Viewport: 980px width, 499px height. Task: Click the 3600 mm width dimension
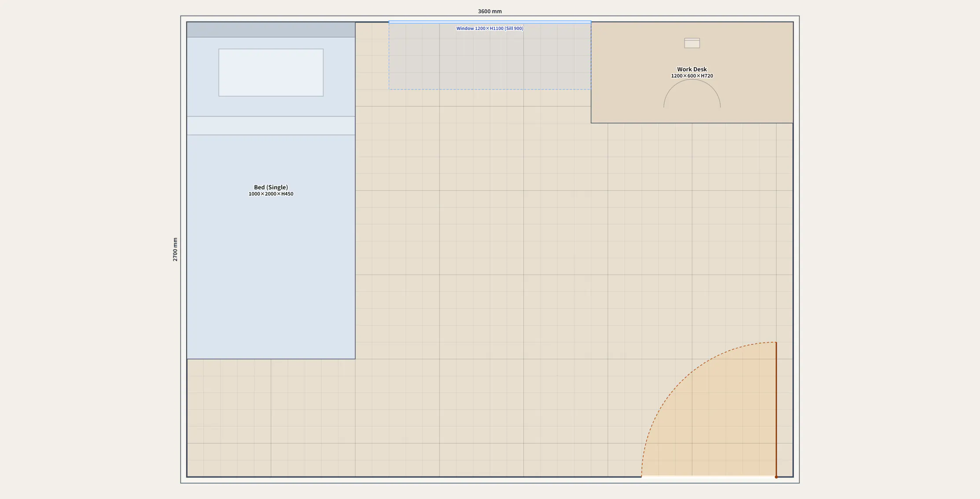490,11
